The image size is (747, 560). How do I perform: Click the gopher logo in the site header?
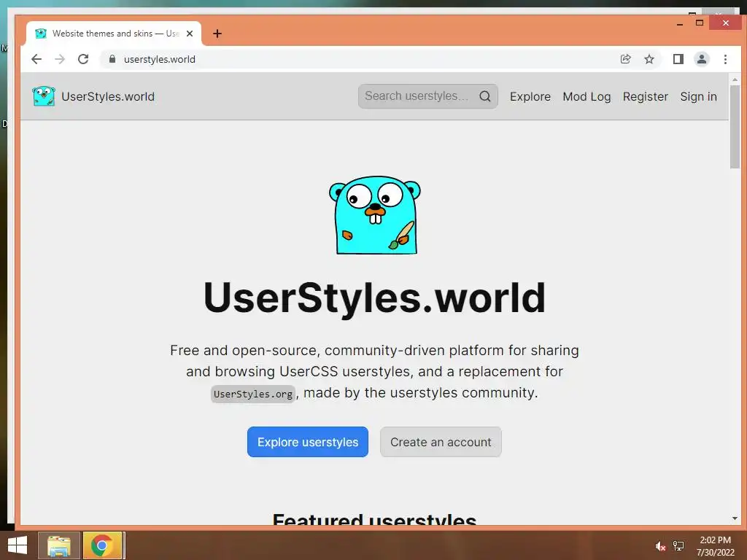43,96
